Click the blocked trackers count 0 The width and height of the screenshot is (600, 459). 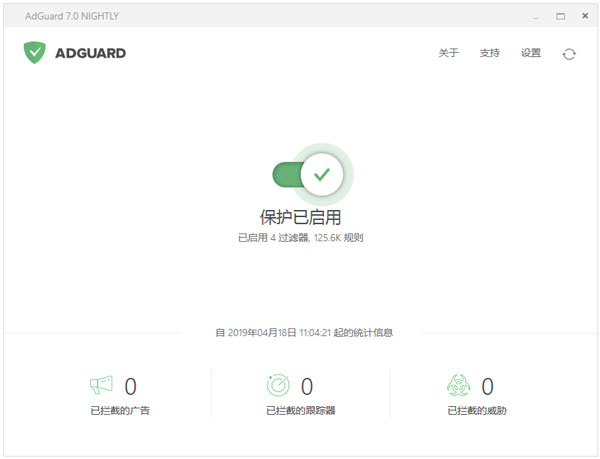pyautogui.click(x=307, y=386)
